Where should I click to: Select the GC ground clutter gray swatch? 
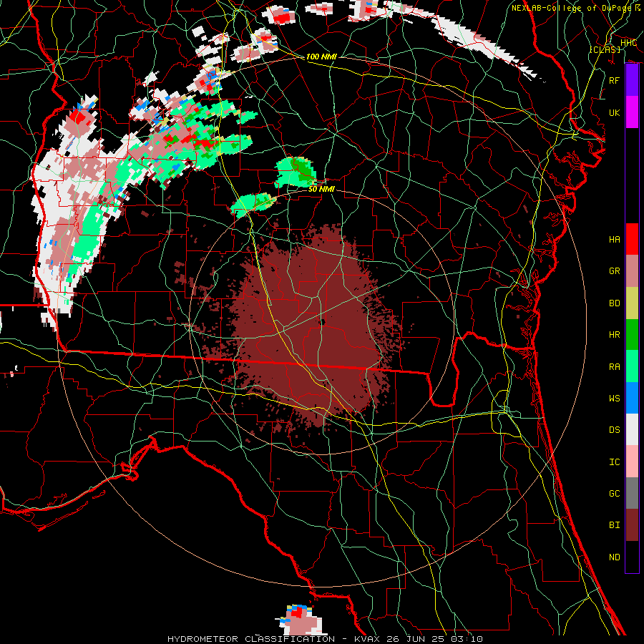point(632,493)
